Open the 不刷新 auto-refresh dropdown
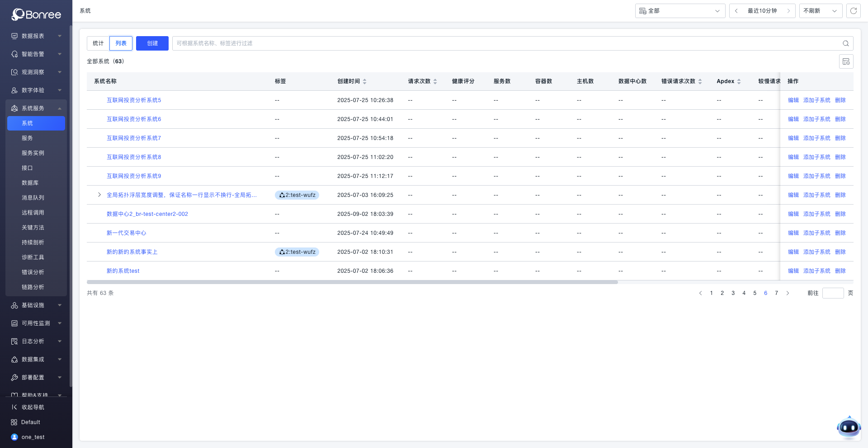 (820, 11)
